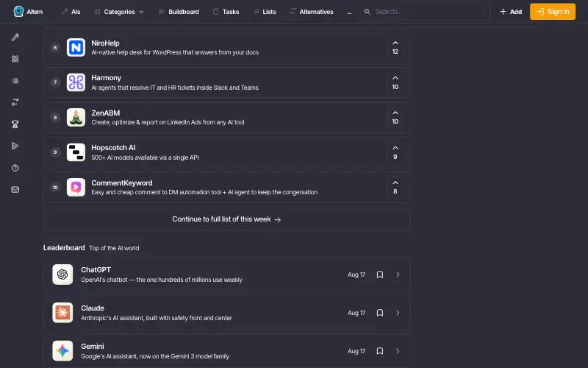This screenshot has width=588, height=368.
Task: Bookmark the Claude entry
Action: pyautogui.click(x=380, y=313)
